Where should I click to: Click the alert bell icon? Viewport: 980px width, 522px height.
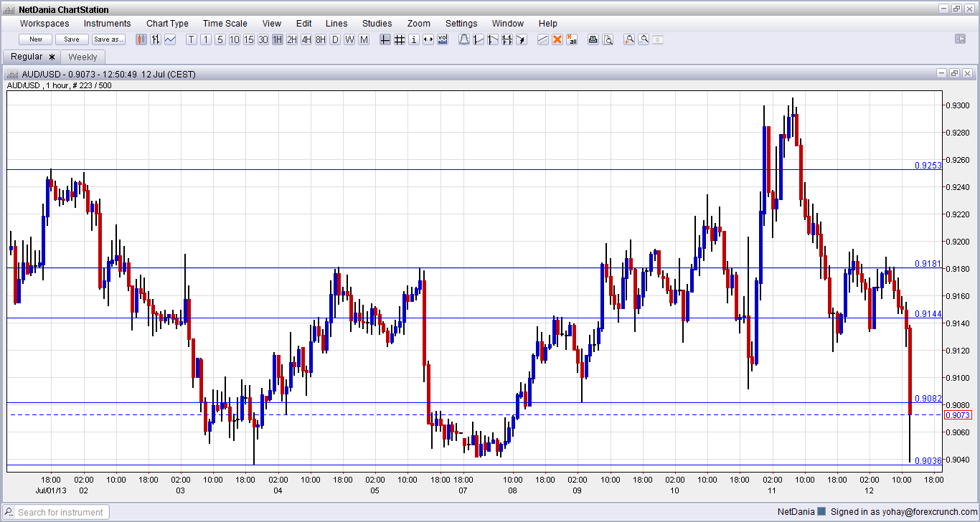click(x=464, y=39)
